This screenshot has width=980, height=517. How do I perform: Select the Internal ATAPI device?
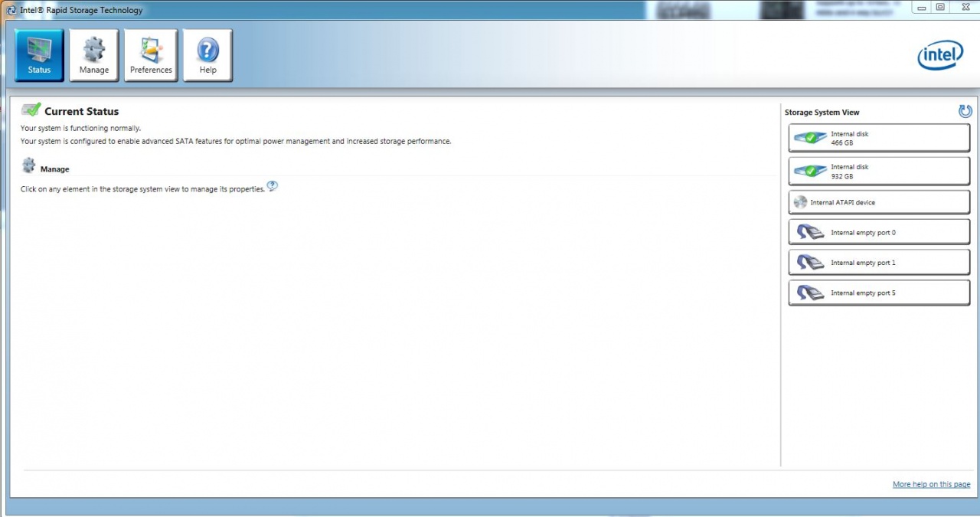tap(879, 202)
